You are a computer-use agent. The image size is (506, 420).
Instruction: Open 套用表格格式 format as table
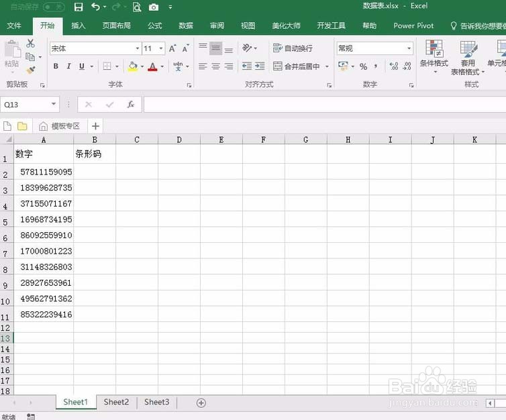click(468, 58)
